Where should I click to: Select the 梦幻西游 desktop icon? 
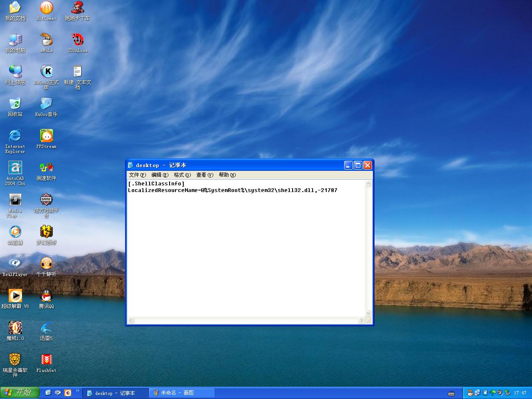[46, 235]
